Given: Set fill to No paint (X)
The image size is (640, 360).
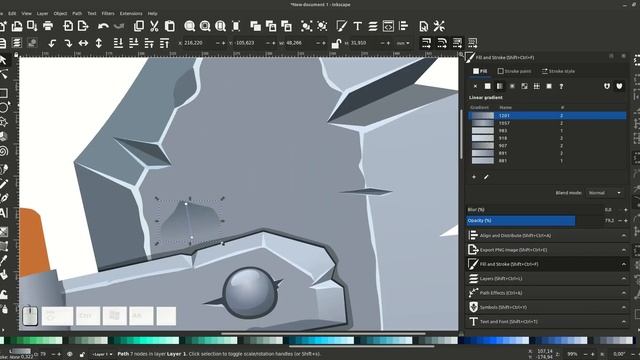Looking at the screenshot, I should pos(475,86).
